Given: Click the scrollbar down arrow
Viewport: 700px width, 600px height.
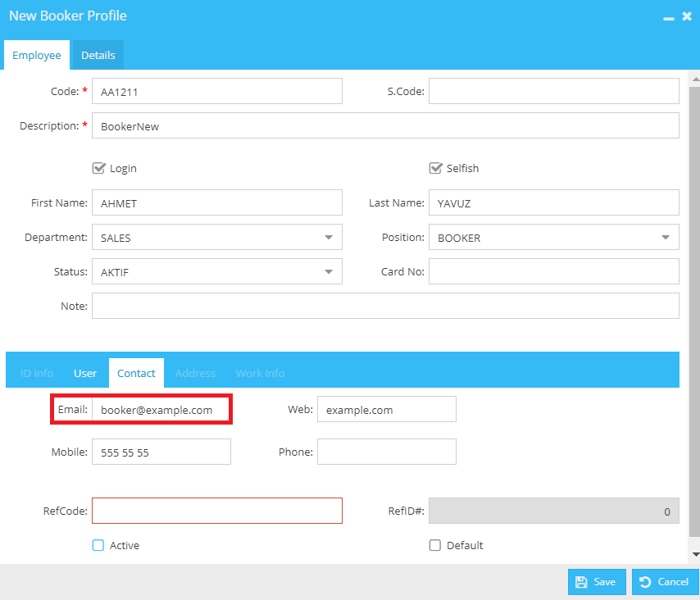Looking at the screenshot, I should point(695,554).
